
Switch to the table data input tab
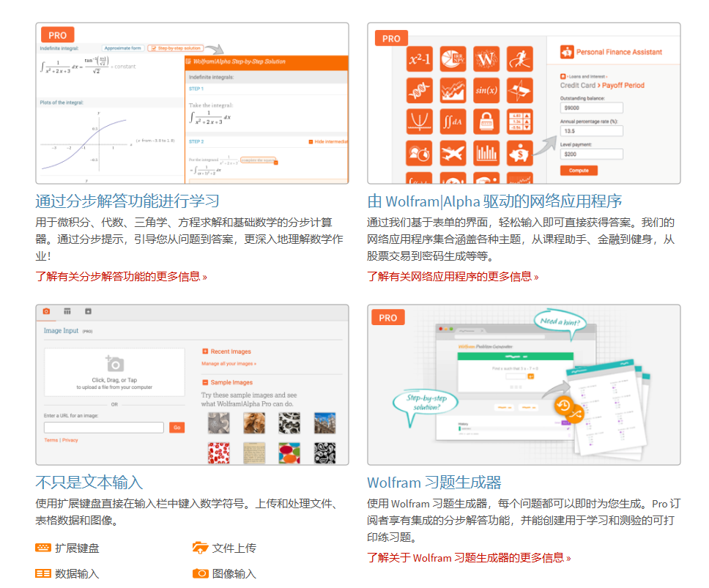click(67, 311)
